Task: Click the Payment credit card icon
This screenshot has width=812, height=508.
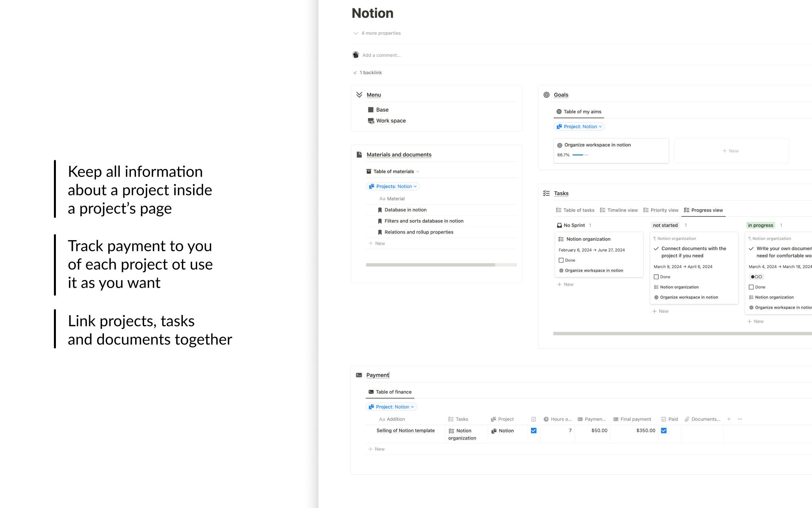Action: pos(359,375)
